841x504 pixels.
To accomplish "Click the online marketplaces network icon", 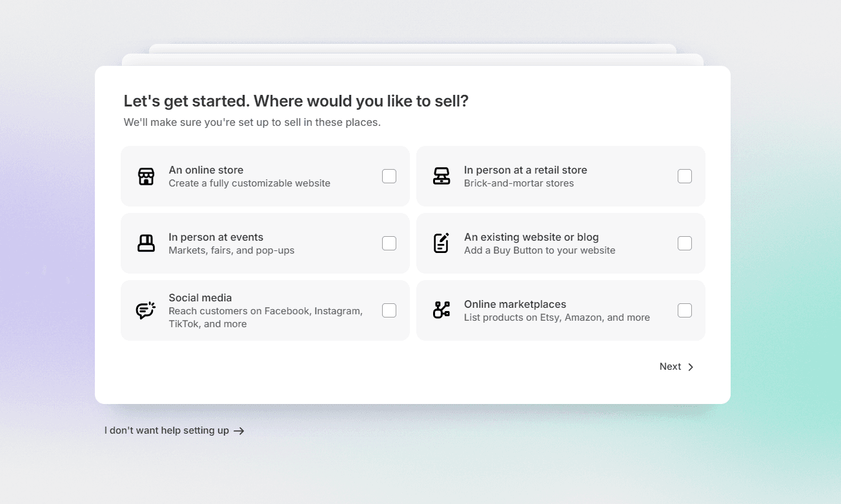I will pos(441,310).
